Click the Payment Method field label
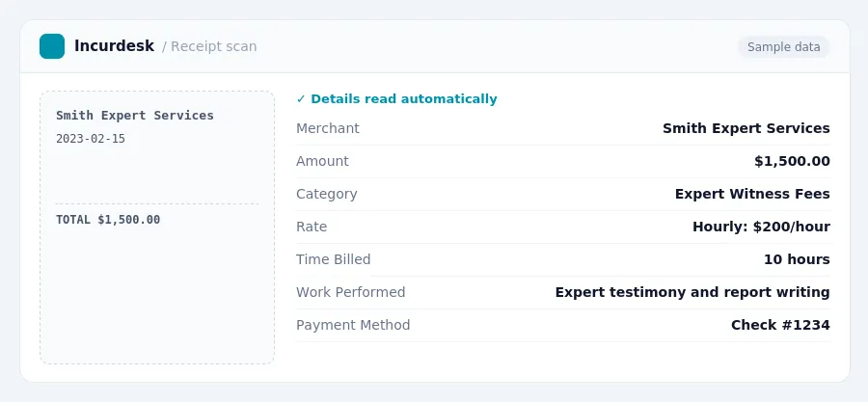The height and width of the screenshot is (402, 868). (x=353, y=325)
